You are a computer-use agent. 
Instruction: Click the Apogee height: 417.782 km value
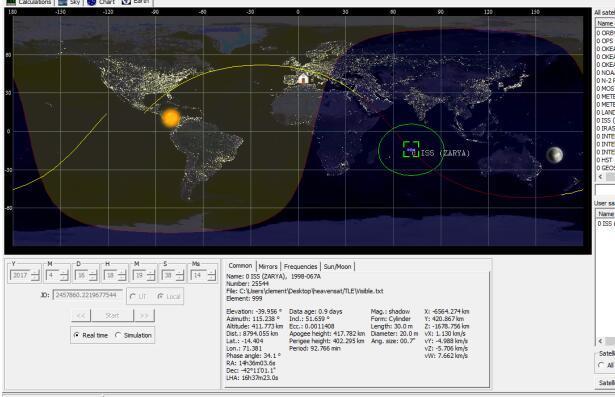327,334
